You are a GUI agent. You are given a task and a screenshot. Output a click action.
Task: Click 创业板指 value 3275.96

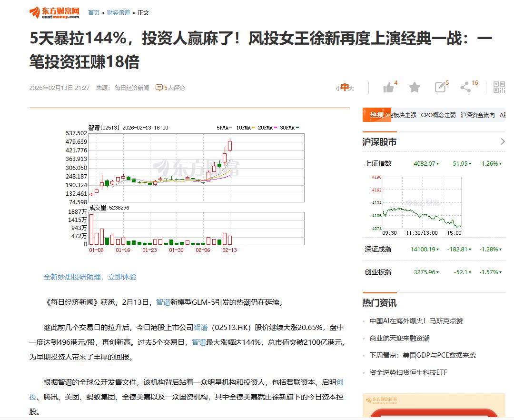(x=425, y=272)
